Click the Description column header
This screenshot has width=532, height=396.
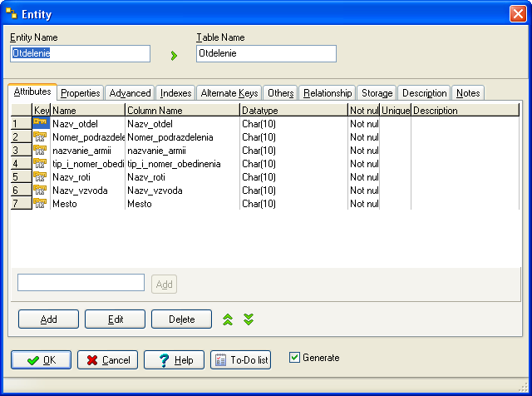[465, 111]
